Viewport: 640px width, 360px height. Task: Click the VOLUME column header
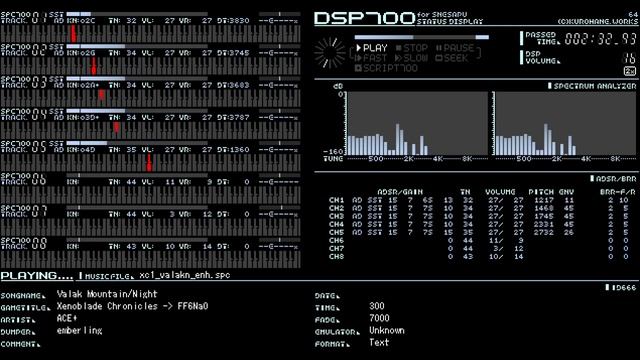coord(500,192)
